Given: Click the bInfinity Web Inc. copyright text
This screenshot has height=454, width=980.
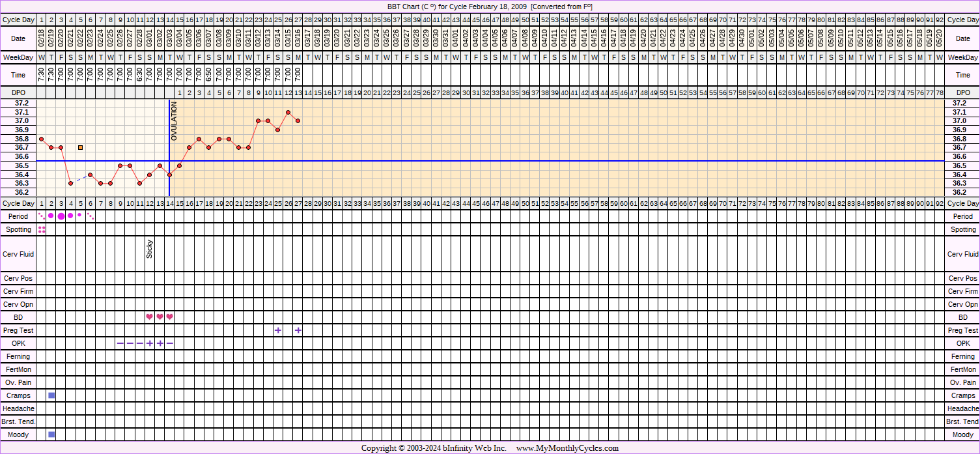Looking at the screenshot, I should point(434,448).
